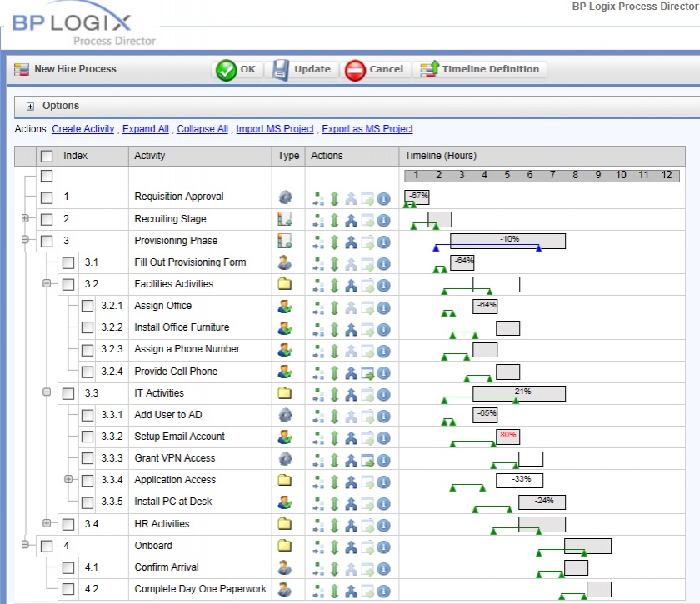This screenshot has width=700, height=604.
Task: Click the info icon for Assign a Phone Number
Action: click(x=383, y=352)
